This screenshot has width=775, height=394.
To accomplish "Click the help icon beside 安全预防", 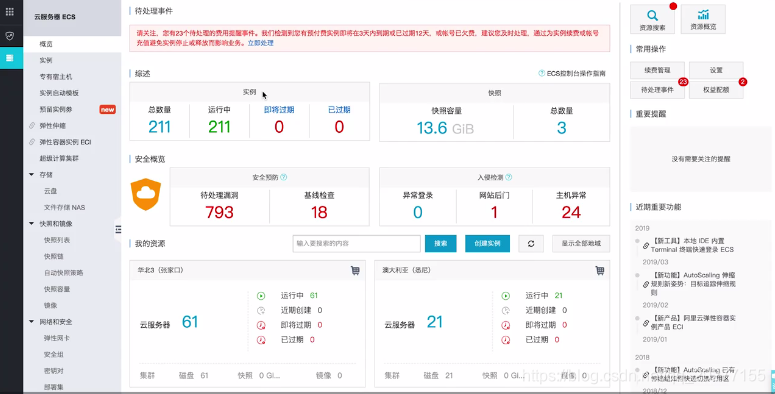I will [284, 177].
